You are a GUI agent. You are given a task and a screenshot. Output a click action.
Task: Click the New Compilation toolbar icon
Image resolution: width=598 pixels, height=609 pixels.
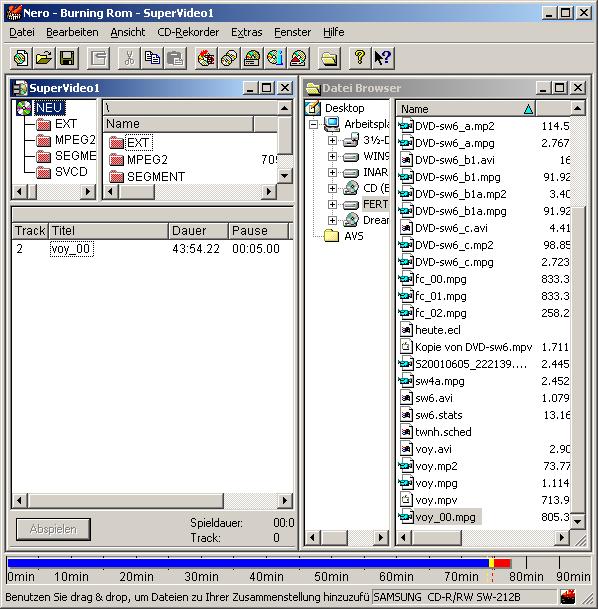click(21, 59)
